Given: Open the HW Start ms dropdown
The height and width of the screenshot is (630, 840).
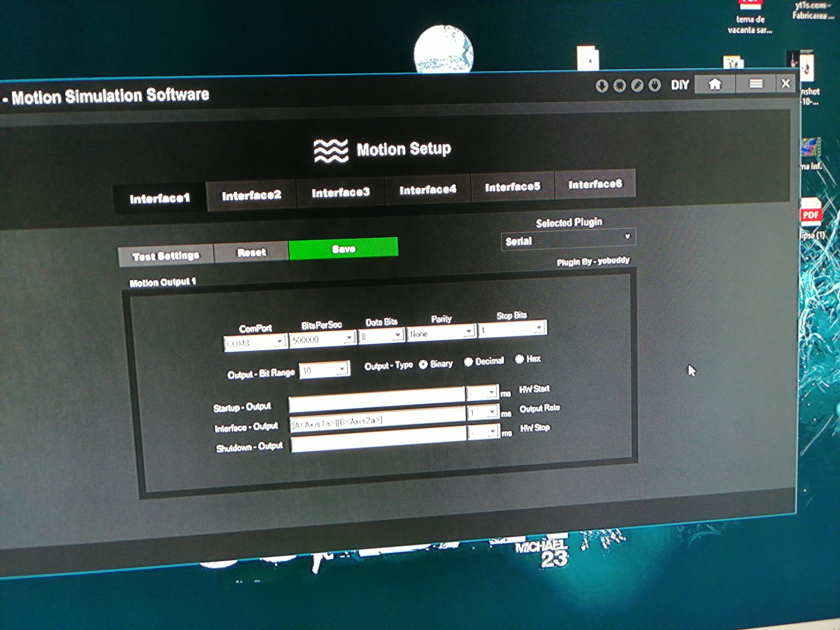Looking at the screenshot, I should pyautogui.click(x=482, y=393).
